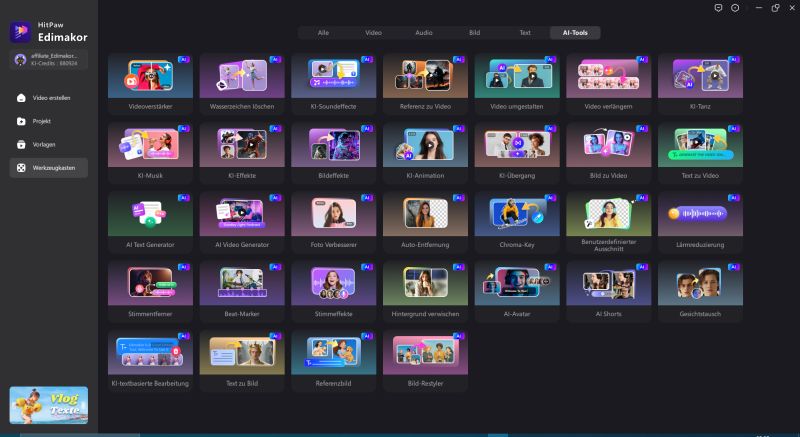Click the Projekt folder icon in sidebar
The height and width of the screenshot is (437, 800).
click(x=22, y=121)
